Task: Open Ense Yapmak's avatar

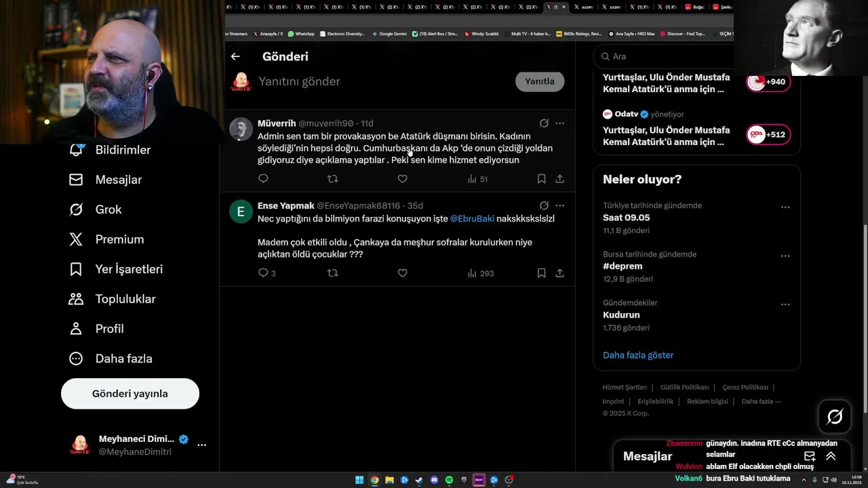Action: click(x=241, y=211)
